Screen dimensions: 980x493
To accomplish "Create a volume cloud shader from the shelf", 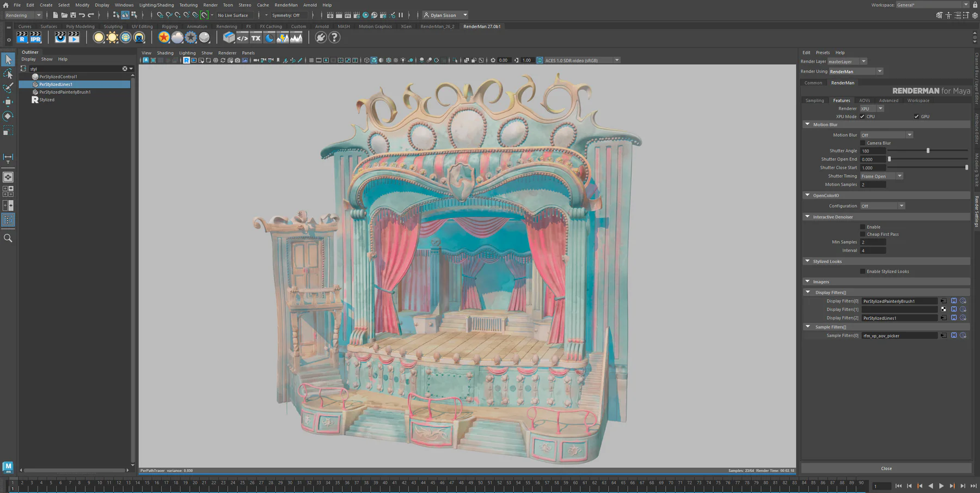I will click(177, 37).
